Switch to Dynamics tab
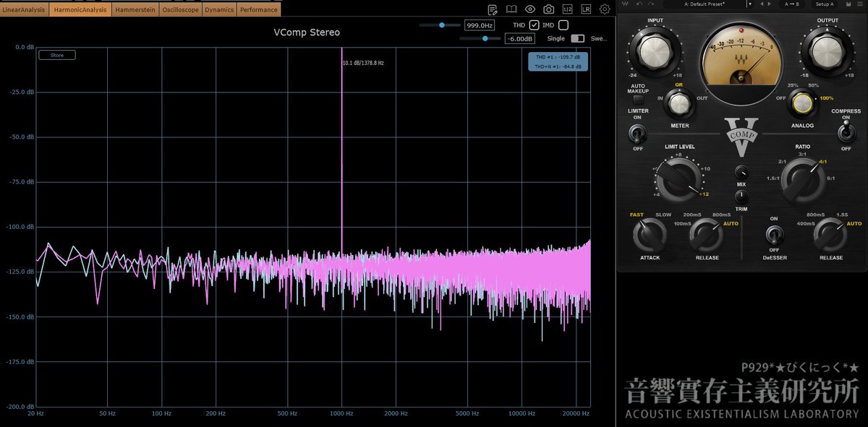This screenshot has width=868, height=427. tap(219, 10)
